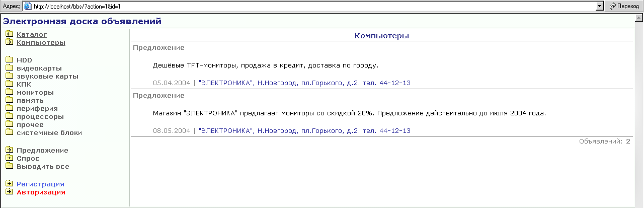
Task: Click the Магазин ЭЛЕКТРОНИКА предлагает мониторы ad text
Action: (349, 113)
